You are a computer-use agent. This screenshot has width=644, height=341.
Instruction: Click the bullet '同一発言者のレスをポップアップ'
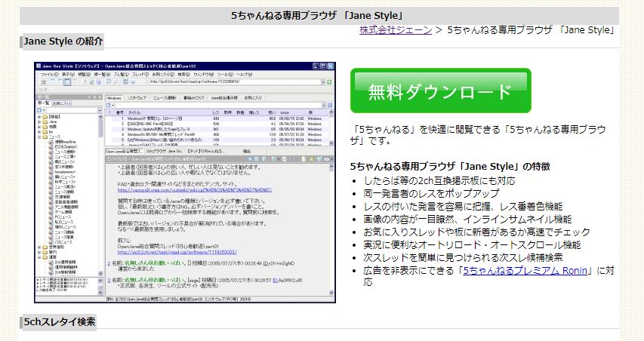click(431, 193)
